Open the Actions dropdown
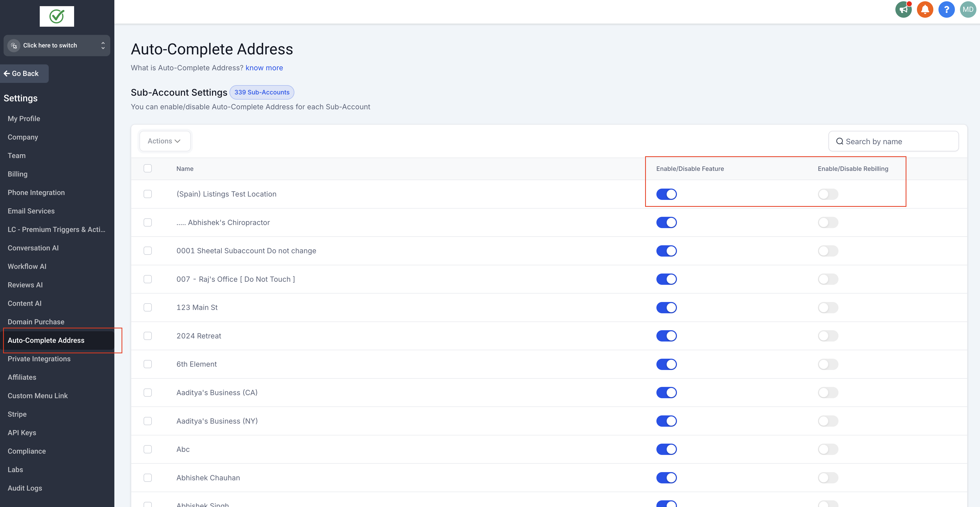 click(x=164, y=141)
